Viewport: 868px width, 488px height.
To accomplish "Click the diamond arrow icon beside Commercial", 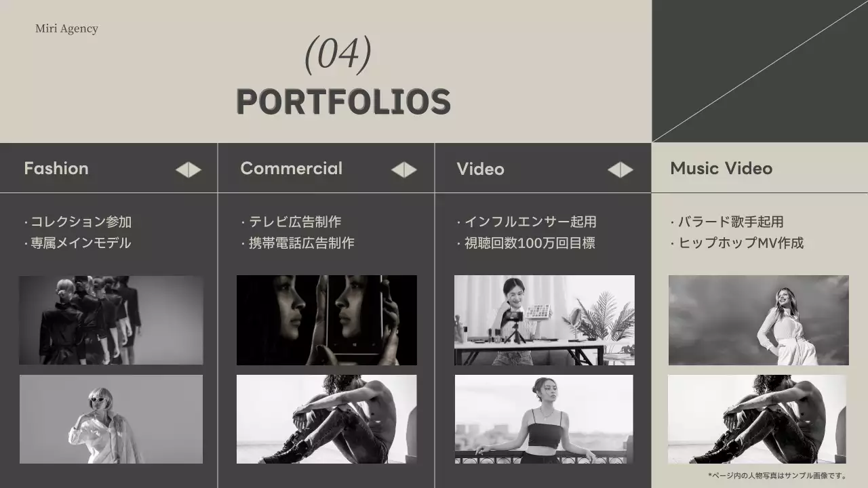I will point(404,169).
